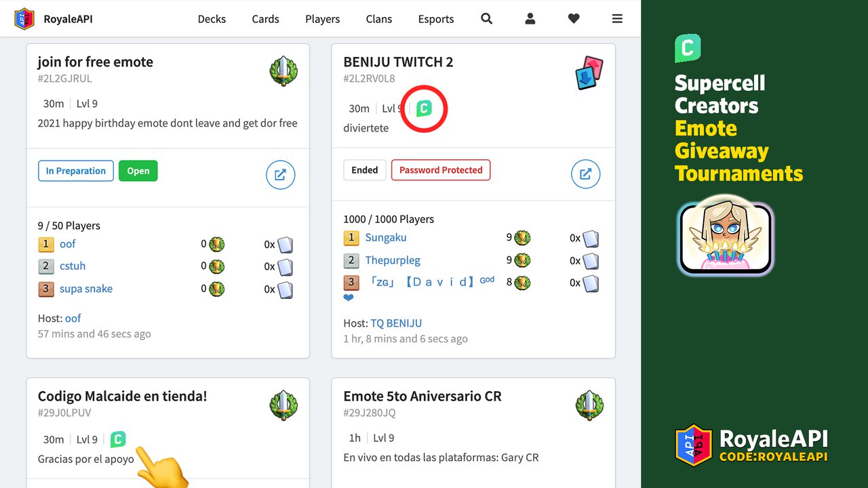Click tournament tag #29J0LPUV
The width and height of the screenshot is (868, 488).
tap(64, 413)
